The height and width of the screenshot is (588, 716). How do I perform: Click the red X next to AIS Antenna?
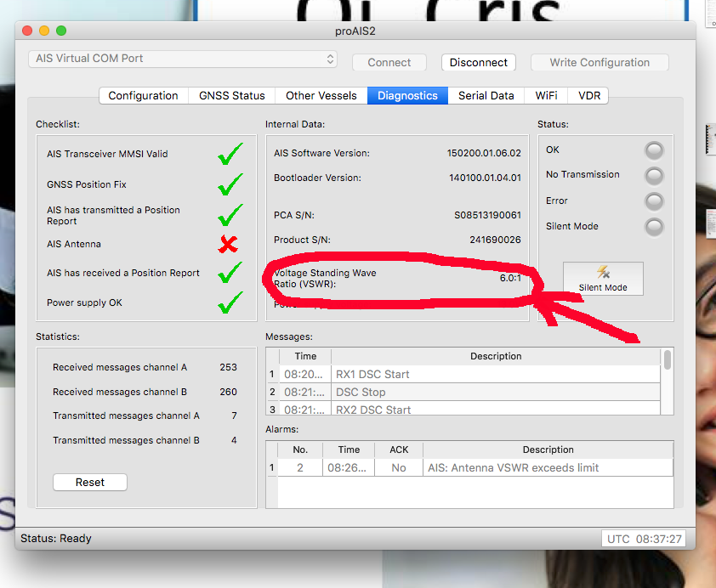click(228, 244)
